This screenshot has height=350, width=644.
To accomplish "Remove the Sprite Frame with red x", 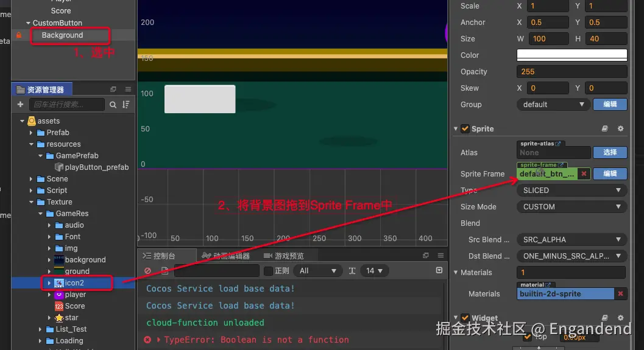I will point(584,174).
